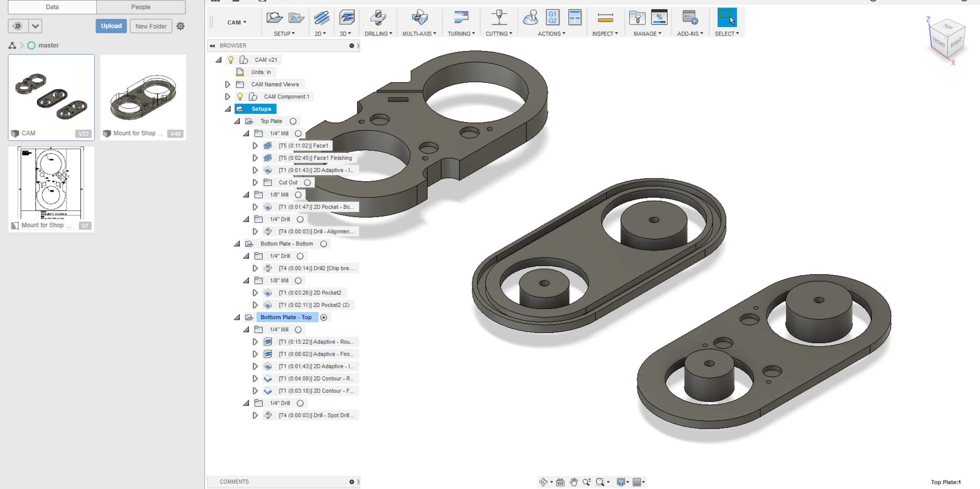Viewport: 980px width, 489px height.
Task: Click the New Setup icon in toolbar
Action: point(274,18)
